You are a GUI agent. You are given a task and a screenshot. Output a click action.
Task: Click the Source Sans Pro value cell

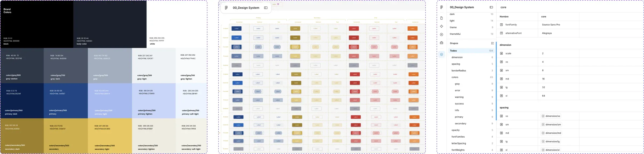coord(558,25)
